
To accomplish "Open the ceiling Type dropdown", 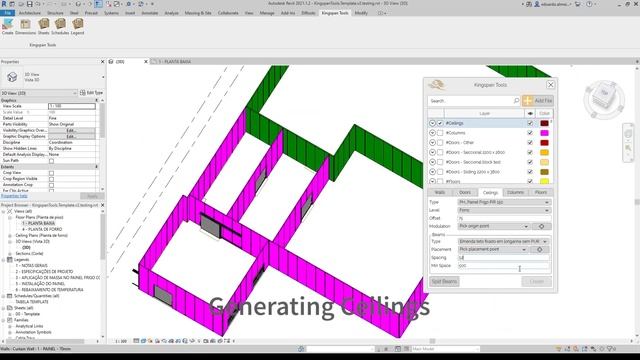I will [x=504, y=202].
